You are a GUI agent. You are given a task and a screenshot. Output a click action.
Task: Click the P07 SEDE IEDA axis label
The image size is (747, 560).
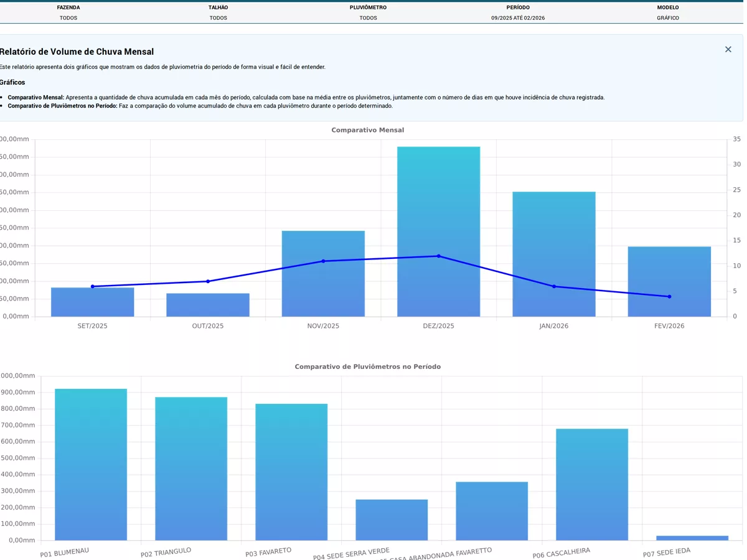[667, 553]
